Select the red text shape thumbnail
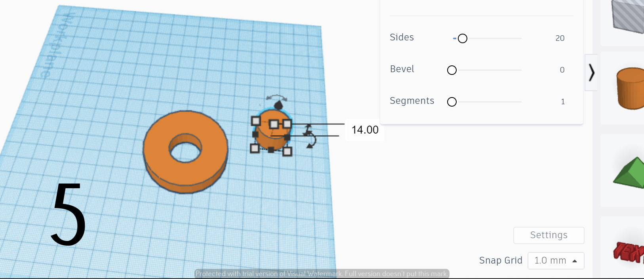The width and height of the screenshot is (644, 279). (x=629, y=252)
